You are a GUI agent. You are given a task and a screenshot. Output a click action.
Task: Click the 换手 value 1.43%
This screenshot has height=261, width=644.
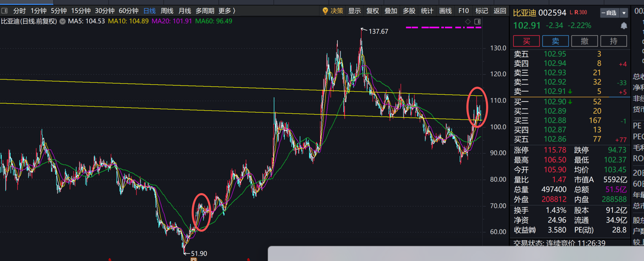555,210
